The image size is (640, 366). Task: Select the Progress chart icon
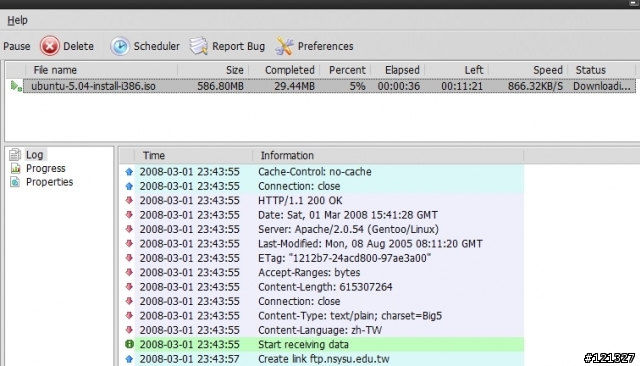16,168
